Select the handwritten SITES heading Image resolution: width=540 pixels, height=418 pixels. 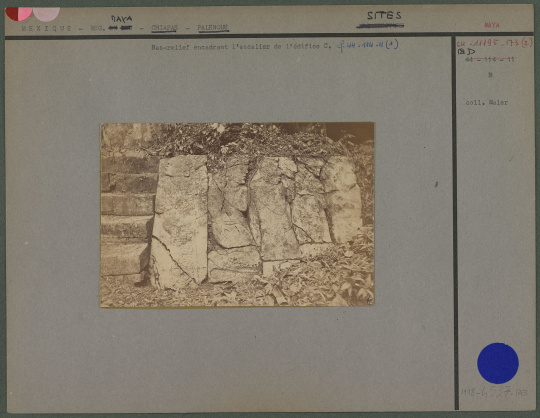point(384,15)
